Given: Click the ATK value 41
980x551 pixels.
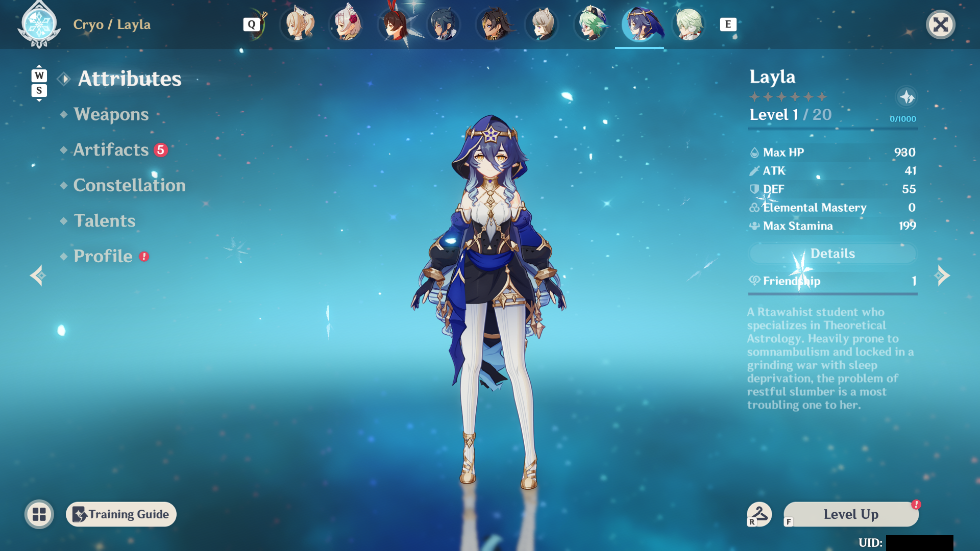Looking at the screenshot, I should (x=911, y=171).
